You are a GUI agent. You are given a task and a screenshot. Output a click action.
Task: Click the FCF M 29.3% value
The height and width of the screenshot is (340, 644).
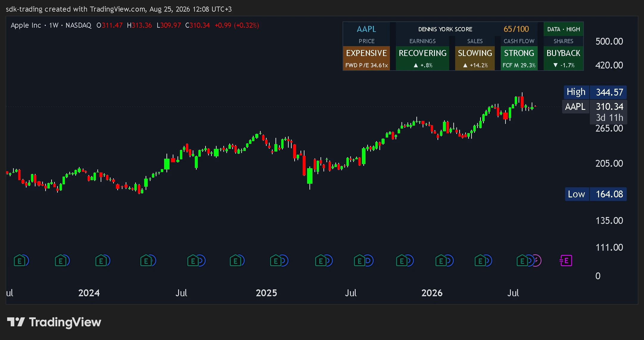pos(519,65)
